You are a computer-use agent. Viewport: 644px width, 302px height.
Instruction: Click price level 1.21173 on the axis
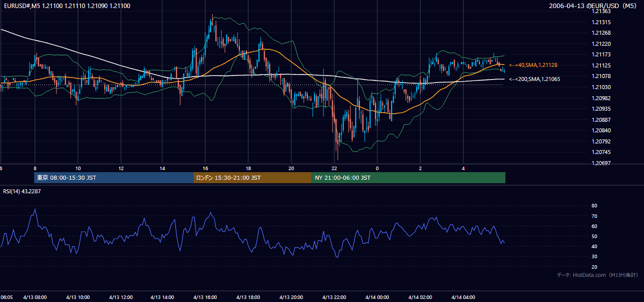pyautogui.click(x=602, y=54)
